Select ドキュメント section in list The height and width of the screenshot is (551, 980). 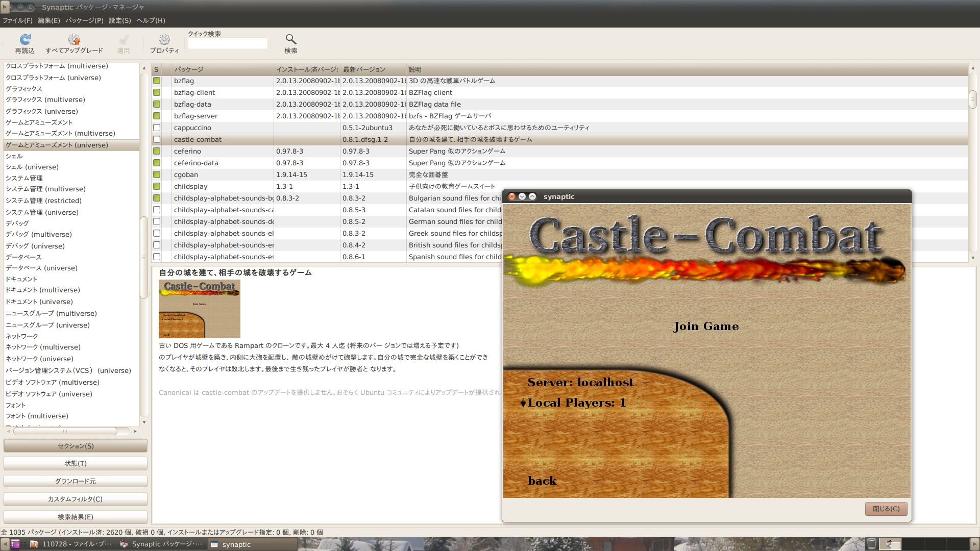tap(71, 279)
